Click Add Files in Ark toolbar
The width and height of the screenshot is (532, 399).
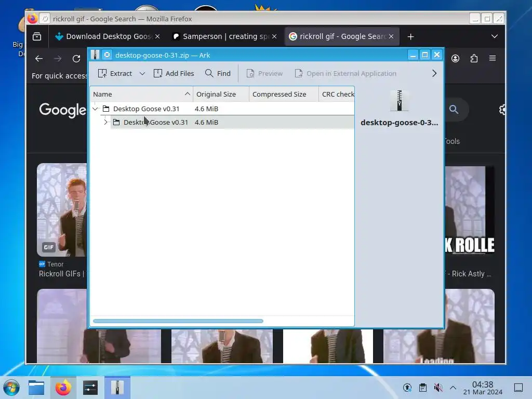coord(174,73)
